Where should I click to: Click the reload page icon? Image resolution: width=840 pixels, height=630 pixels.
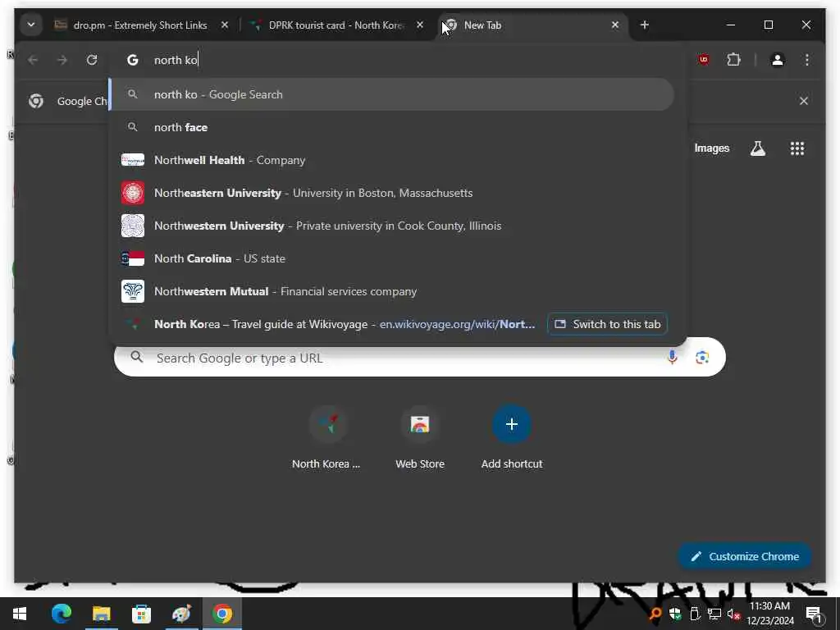[92, 60]
